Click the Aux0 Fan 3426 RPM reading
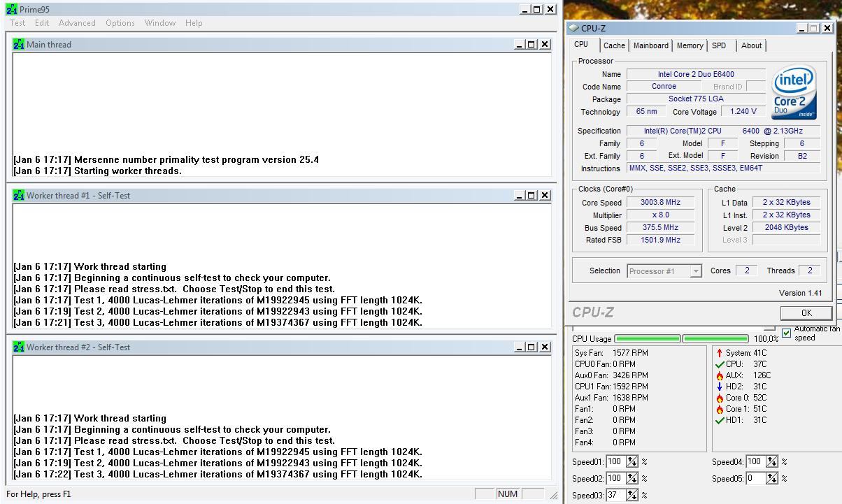Viewport: 842px width, 504px height. click(x=611, y=375)
